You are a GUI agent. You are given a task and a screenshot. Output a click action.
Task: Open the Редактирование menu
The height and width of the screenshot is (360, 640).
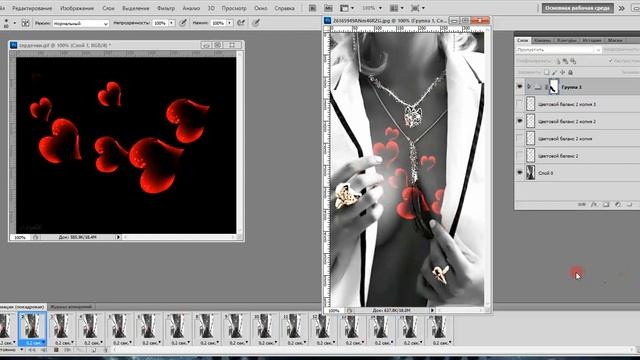point(32,8)
